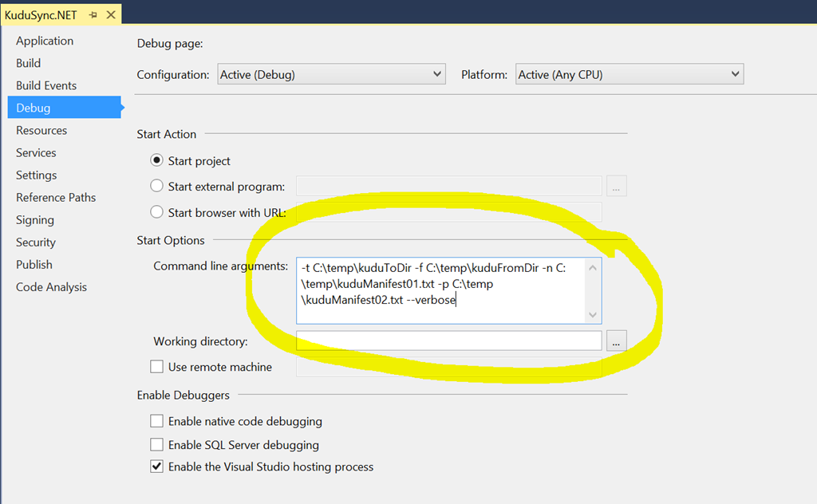817x504 pixels.
Task: Enable Use remote machine checkbox
Action: [156, 367]
